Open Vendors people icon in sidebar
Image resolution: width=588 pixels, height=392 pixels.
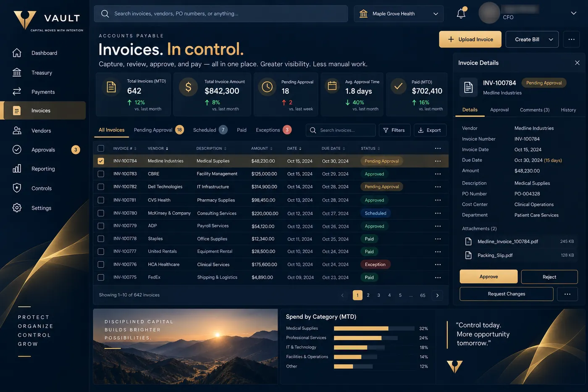coord(17,131)
